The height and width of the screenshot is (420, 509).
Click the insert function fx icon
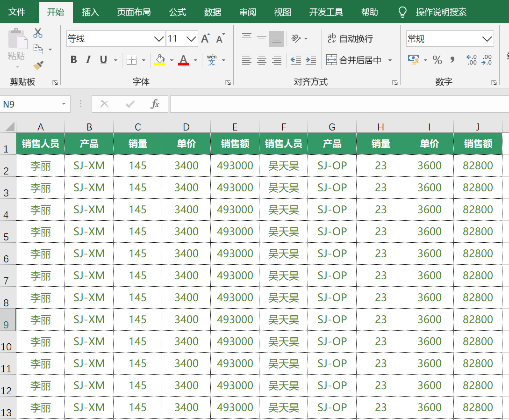coord(155,104)
